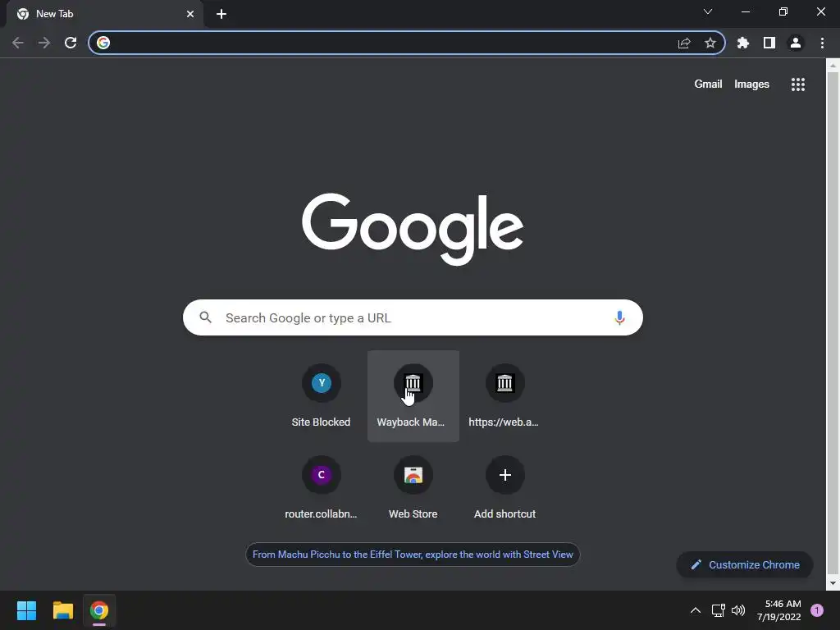The image size is (840, 630).
Task: Bookmark this tab with the star icon
Action: (710, 43)
